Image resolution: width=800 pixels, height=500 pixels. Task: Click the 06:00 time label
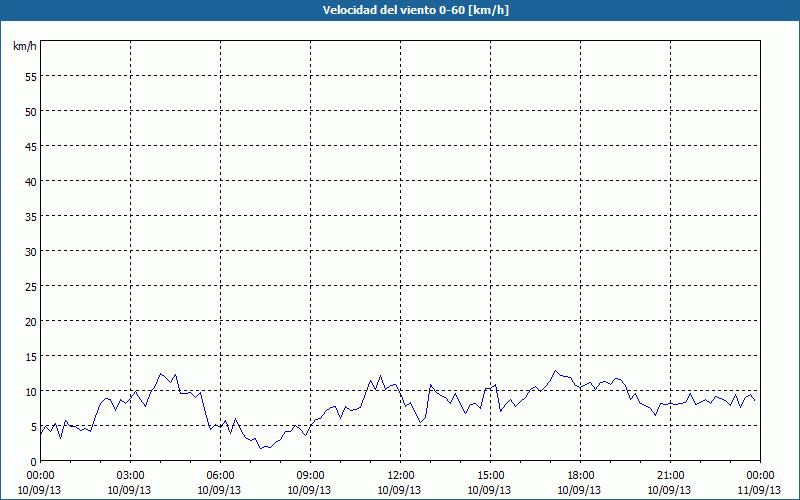tap(220, 476)
